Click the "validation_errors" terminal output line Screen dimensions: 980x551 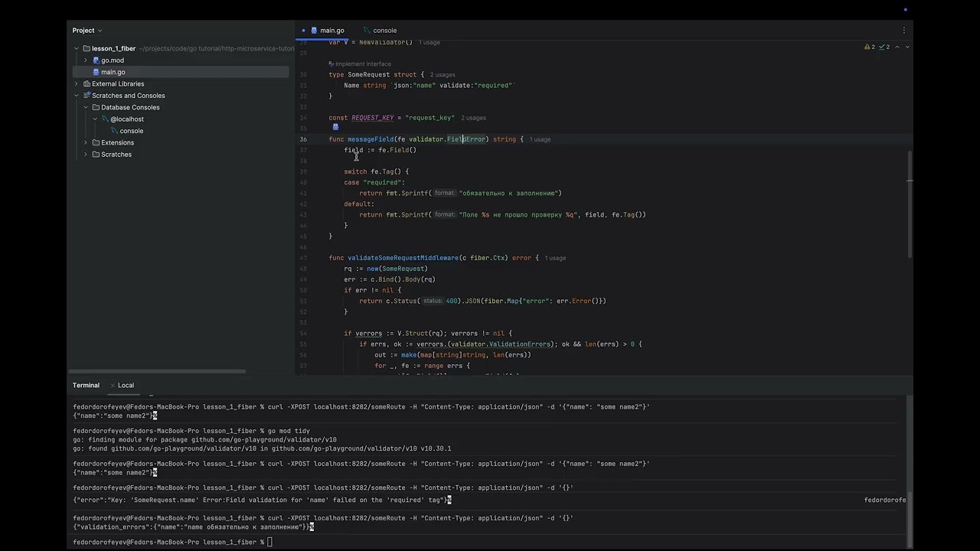click(193, 527)
